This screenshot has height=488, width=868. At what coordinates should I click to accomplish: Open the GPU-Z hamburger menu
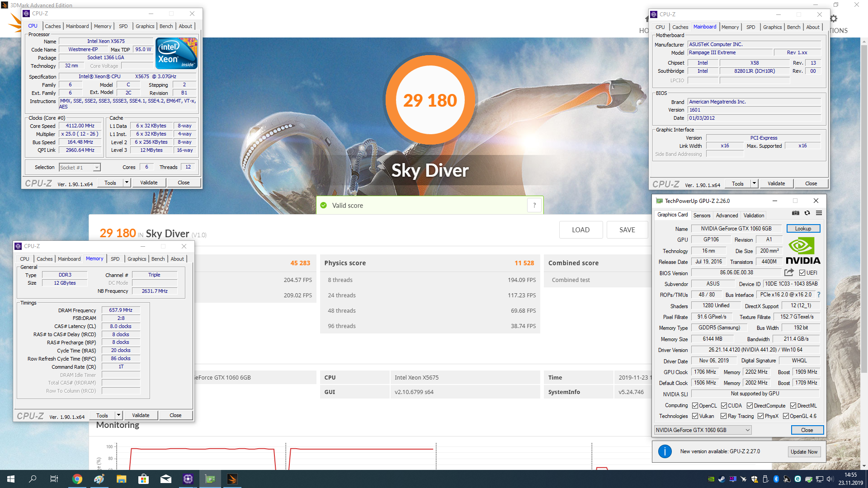coord(819,213)
